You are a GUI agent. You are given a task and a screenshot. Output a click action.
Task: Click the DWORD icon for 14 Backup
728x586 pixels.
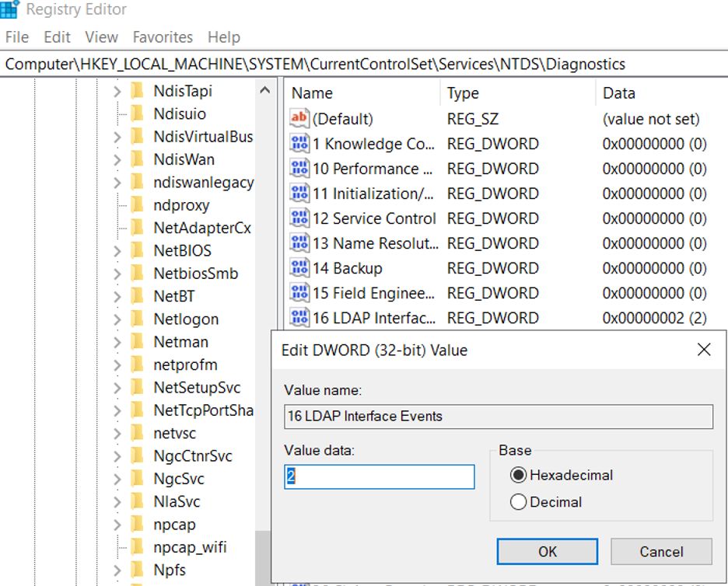pyautogui.click(x=299, y=267)
